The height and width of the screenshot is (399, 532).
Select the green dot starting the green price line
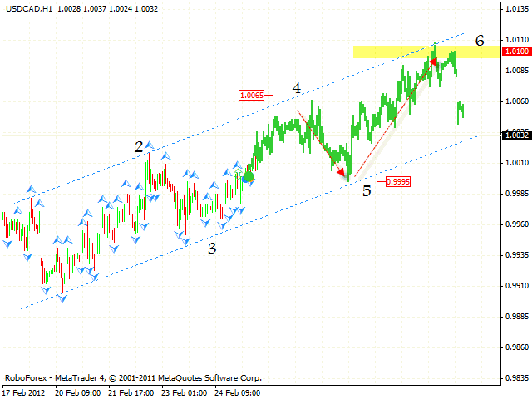point(248,176)
